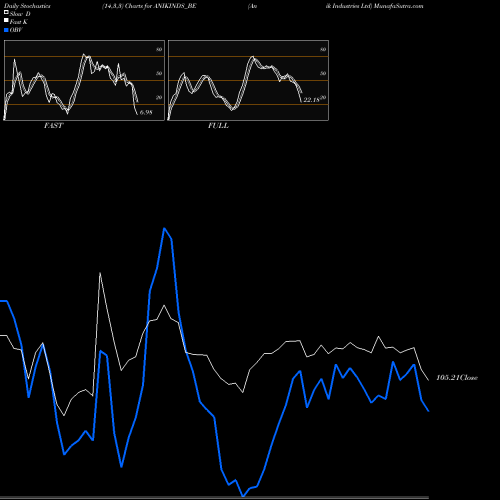The width and height of the screenshot is (500, 500).
Task: Click the Fast K legend swatch
Action: (6, 21)
